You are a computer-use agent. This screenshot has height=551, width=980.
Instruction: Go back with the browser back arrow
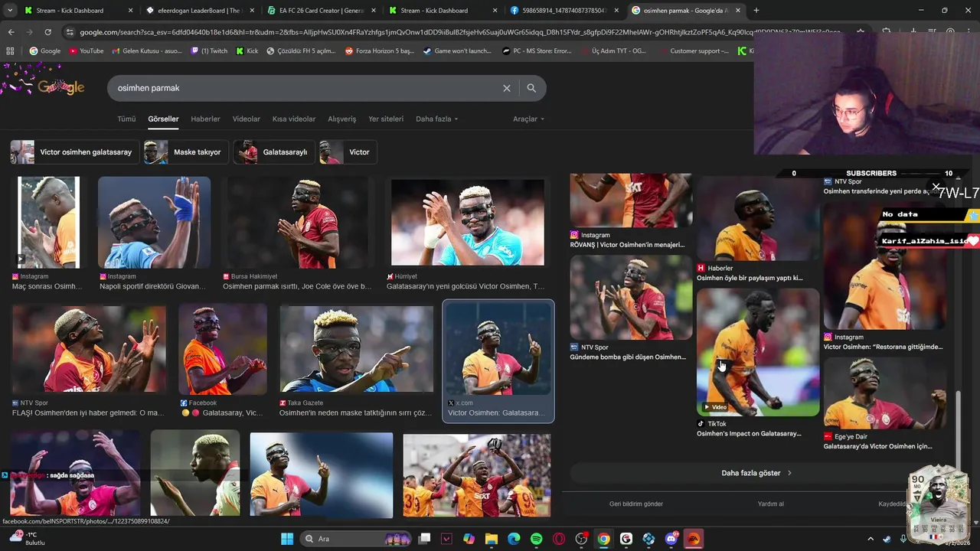click(x=11, y=32)
